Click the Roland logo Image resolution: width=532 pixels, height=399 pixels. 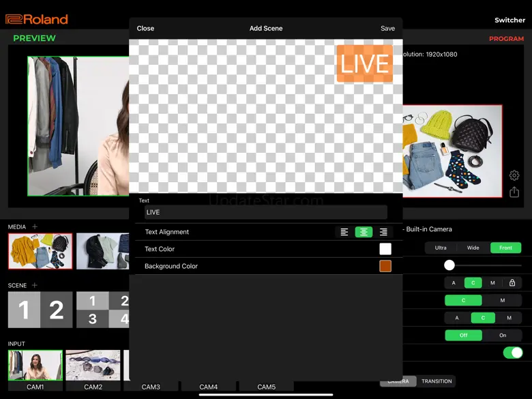(x=37, y=19)
